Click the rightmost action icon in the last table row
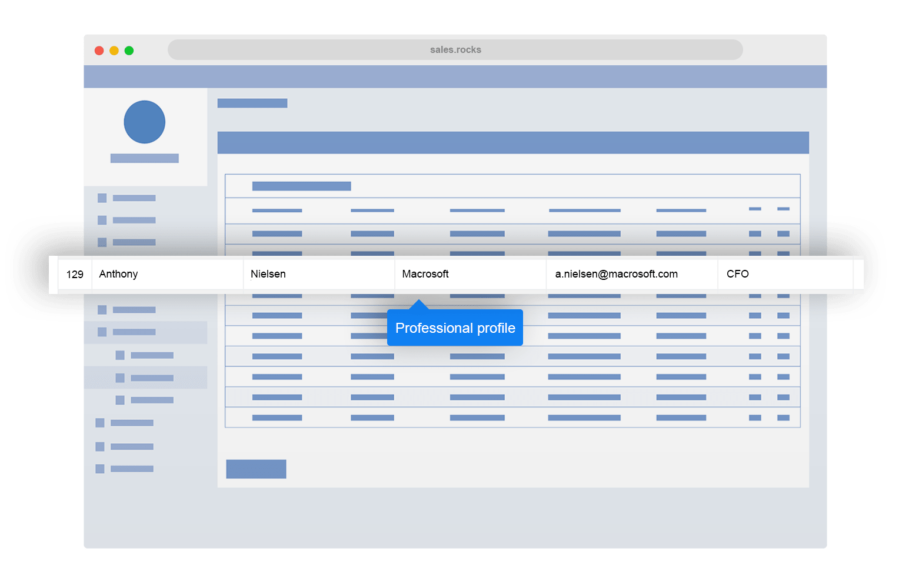Screen dimensions: 912x588 783,418
